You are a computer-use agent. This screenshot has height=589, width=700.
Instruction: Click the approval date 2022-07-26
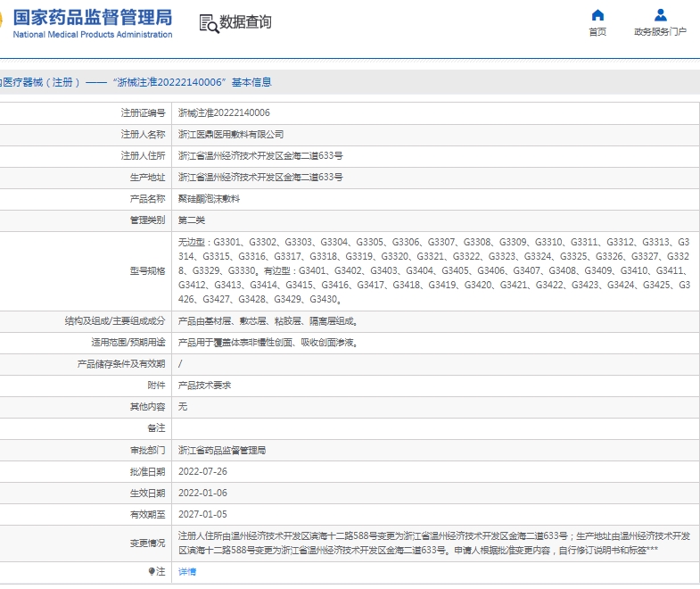(202, 471)
